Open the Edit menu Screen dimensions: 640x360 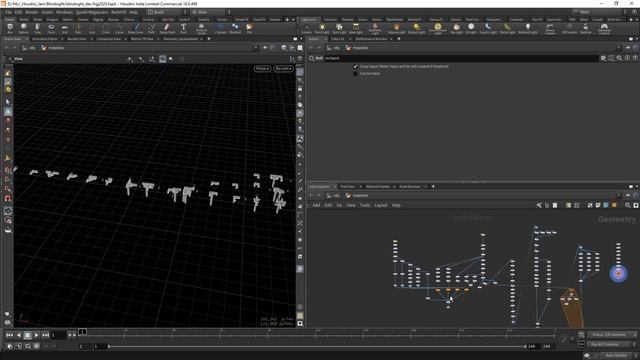click(x=18, y=12)
